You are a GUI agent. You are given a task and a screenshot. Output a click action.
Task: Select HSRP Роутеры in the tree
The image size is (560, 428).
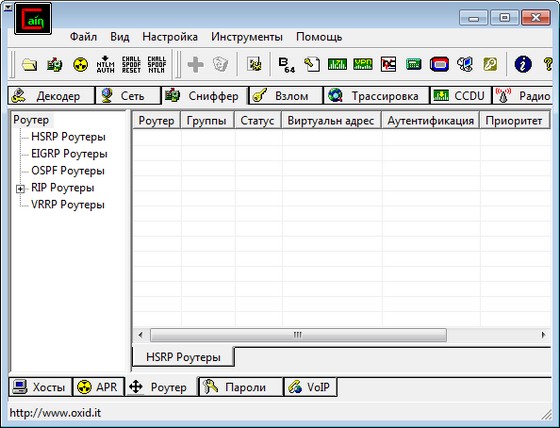pyautogui.click(x=68, y=136)
